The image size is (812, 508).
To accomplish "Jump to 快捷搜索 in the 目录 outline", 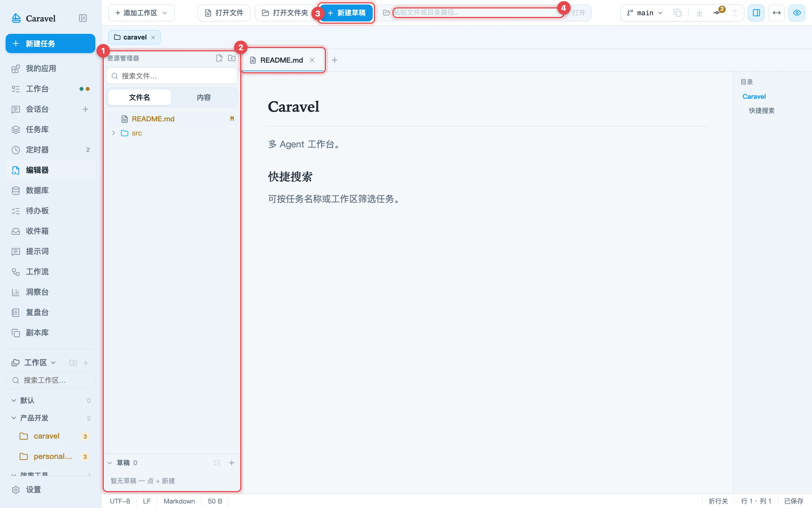I will [x=762, y=111].
